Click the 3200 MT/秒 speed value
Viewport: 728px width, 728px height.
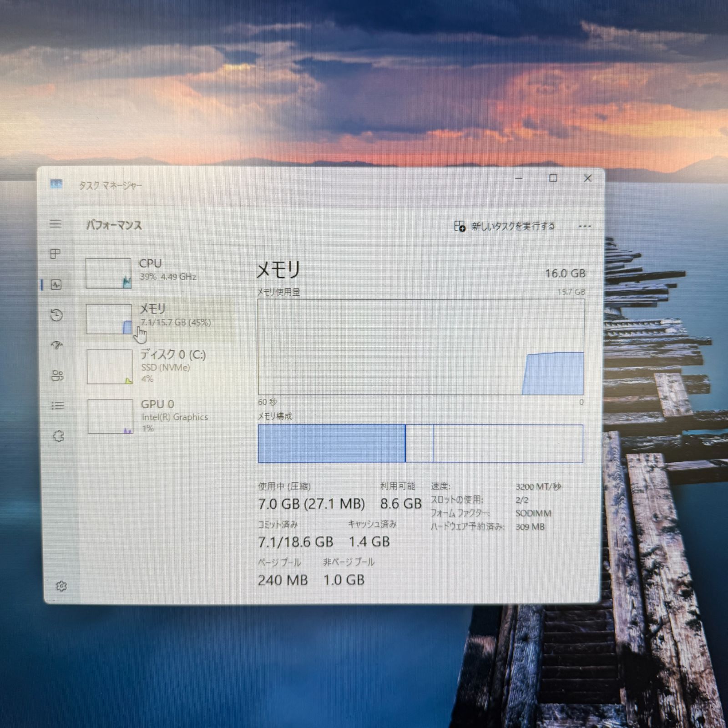tap(538, 486)
